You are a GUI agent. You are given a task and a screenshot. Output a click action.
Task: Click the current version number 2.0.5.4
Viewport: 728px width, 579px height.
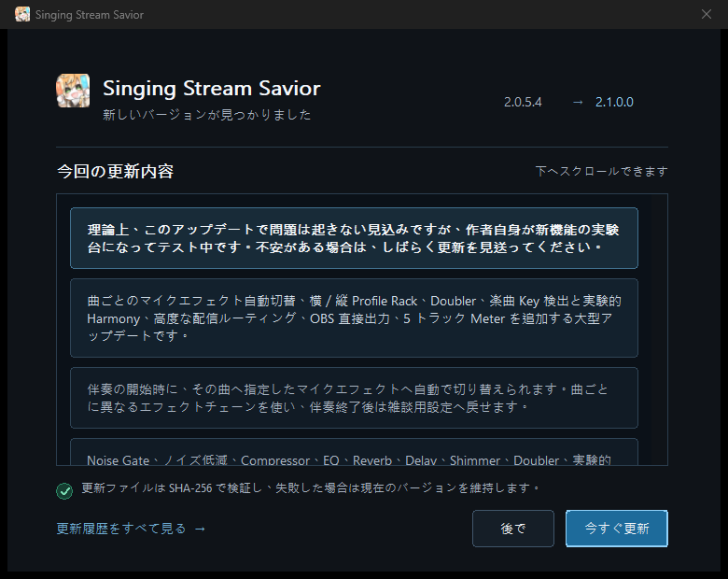pos(523,102)
